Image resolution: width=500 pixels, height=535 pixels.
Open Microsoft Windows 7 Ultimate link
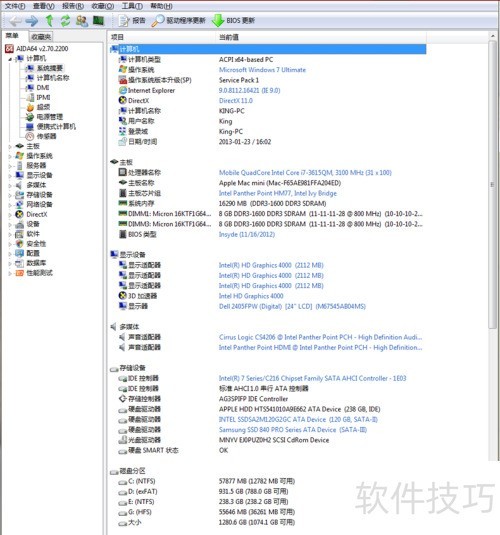pyautogui.click(x=262, y=70)
